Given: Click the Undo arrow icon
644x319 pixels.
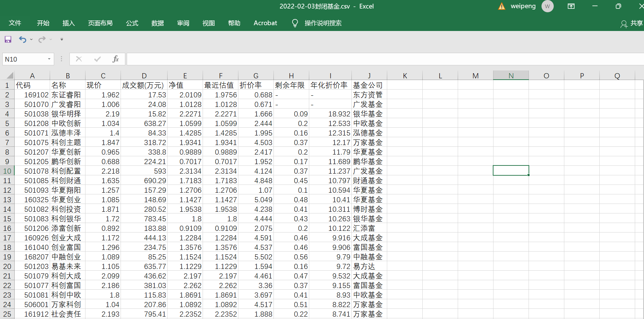Looking at the screenshot, I should point(22,39).
